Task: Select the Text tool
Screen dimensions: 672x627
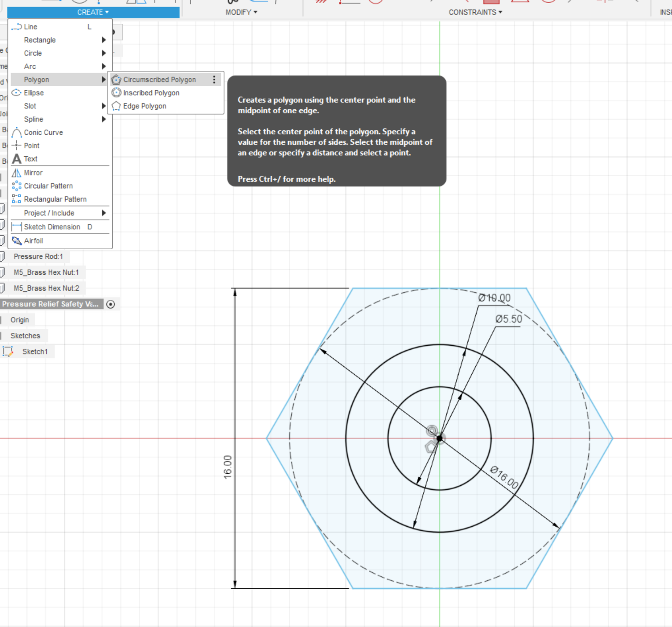Action: (x=30, y=159)
